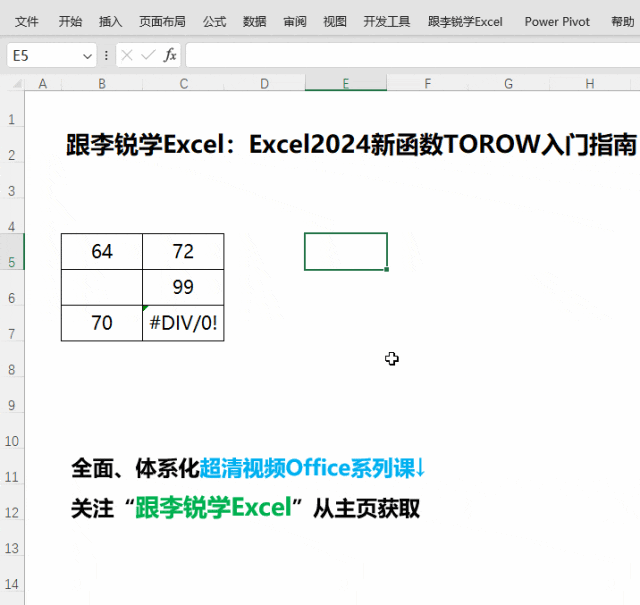Switch to the 公式 ribbon tab
This screenshot has width=640, height=605.
point(214,22)
